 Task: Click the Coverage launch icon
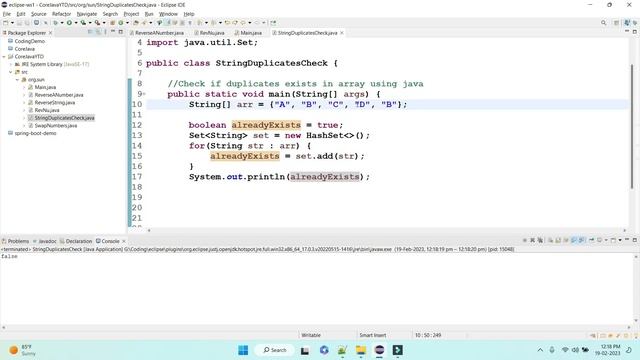pos(83,23)
